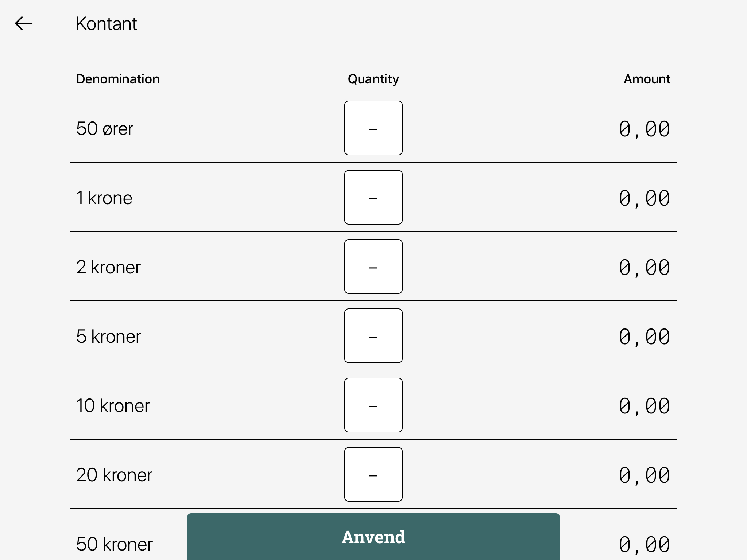Click the Kontant page title
The image size is (747, 560).
(106, 24)
